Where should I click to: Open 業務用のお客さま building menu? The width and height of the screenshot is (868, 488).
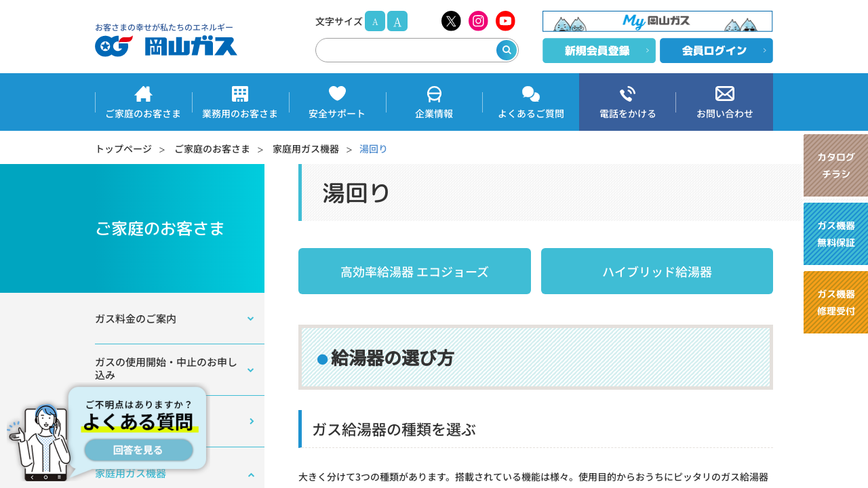pyautogui.click(x=240, y=102)
